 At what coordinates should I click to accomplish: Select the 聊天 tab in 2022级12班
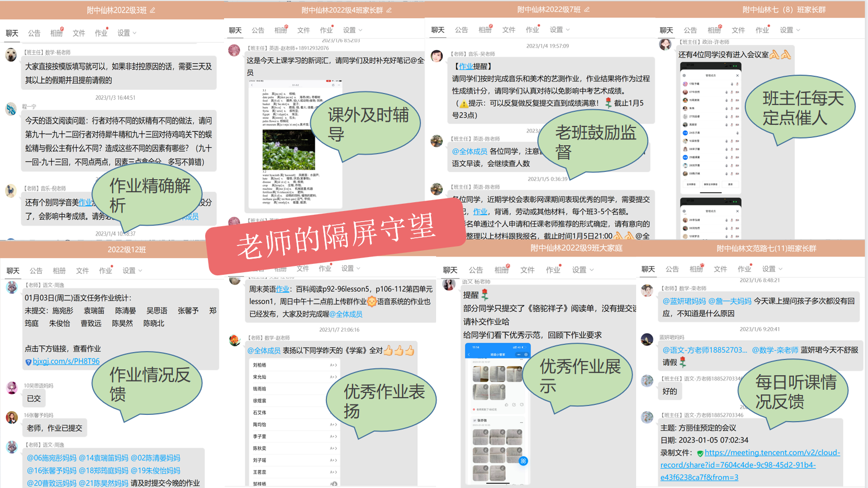(x=13, y=271)
